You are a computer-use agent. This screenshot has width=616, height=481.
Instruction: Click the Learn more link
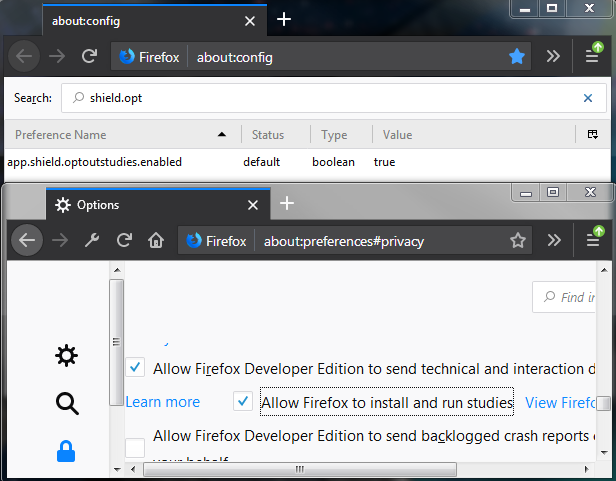tap(163, 402)
